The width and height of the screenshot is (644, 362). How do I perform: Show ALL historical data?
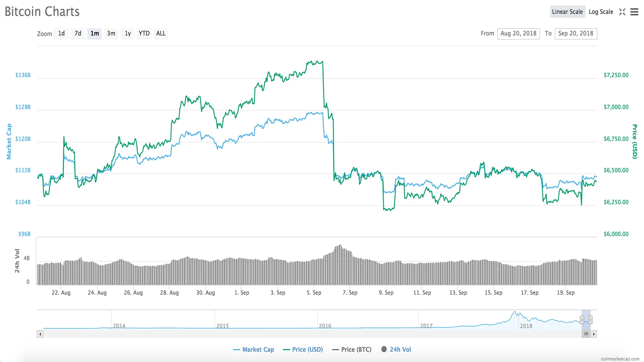161,34
